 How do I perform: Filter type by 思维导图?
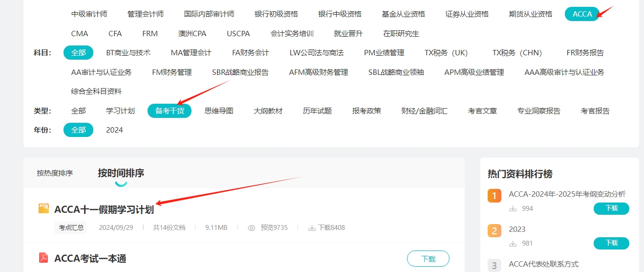(x=219, y=111)
